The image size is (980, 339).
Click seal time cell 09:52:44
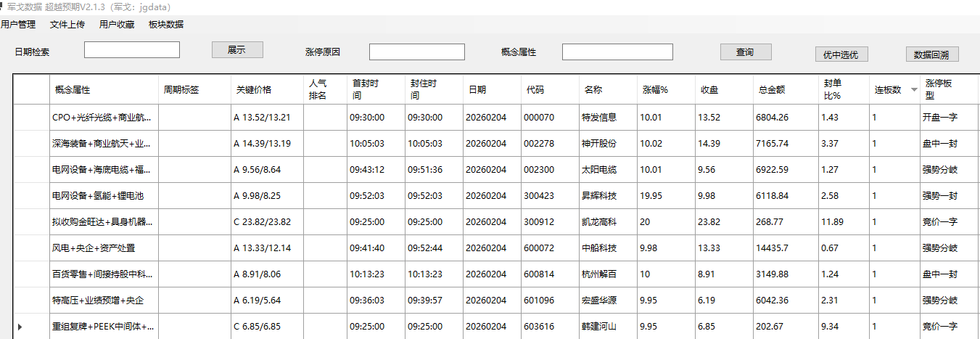click(x=434, y=248)
